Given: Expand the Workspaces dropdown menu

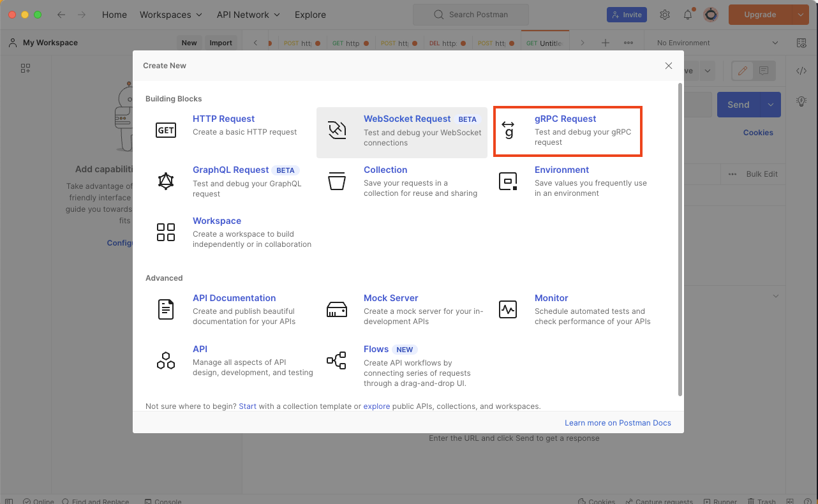Looking at the screenshot, I should click(x=171, y=15).
